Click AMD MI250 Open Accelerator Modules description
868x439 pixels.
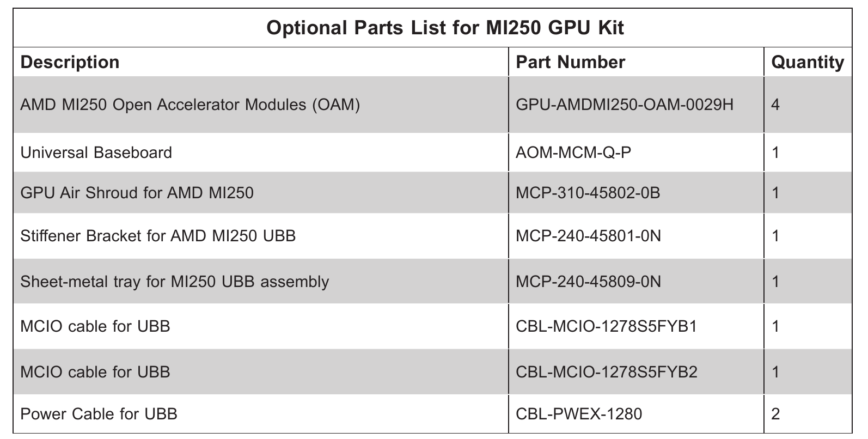pos(190,105)
